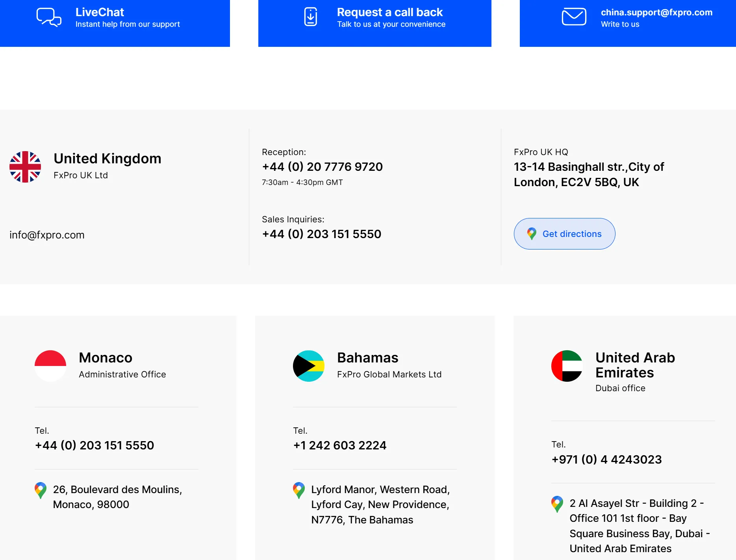
Task: Click the LiveChat speech bubbles icon
Action: pyautogui.click(x=49, y=17)
